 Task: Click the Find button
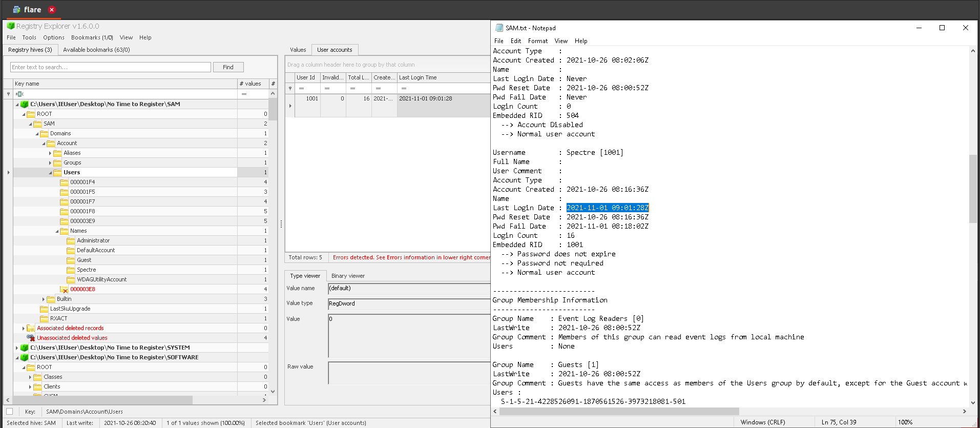tap(228, 67)
